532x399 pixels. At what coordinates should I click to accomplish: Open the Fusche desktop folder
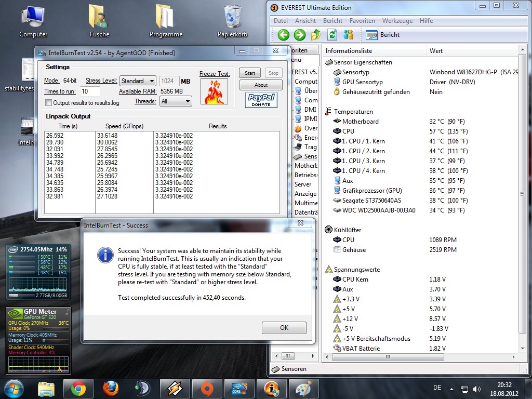[99, 21]
